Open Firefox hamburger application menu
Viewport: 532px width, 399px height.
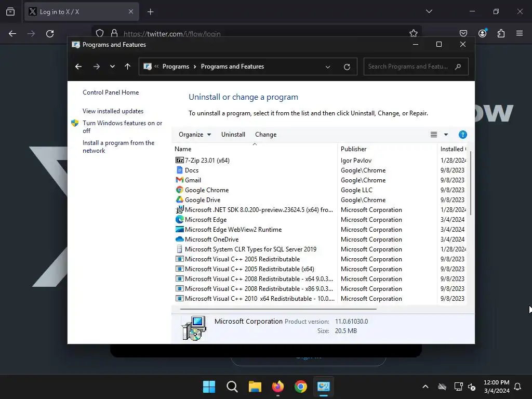[519, 33]
